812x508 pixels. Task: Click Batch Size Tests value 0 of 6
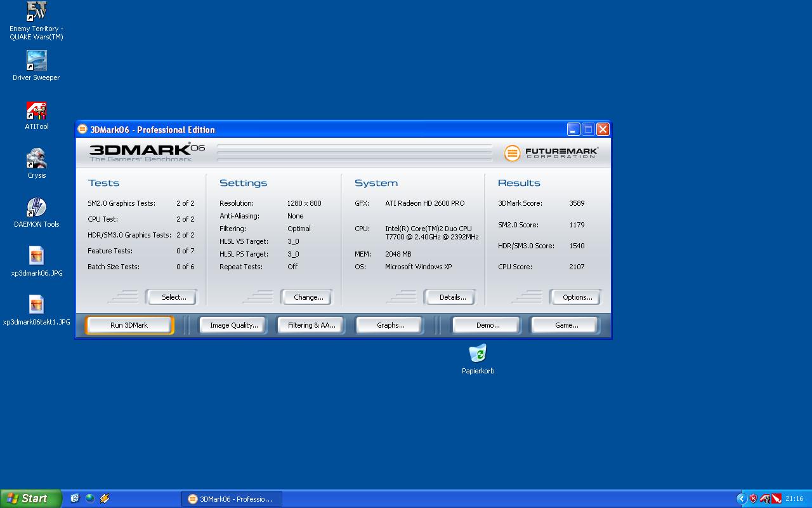[x=185, y=267]
